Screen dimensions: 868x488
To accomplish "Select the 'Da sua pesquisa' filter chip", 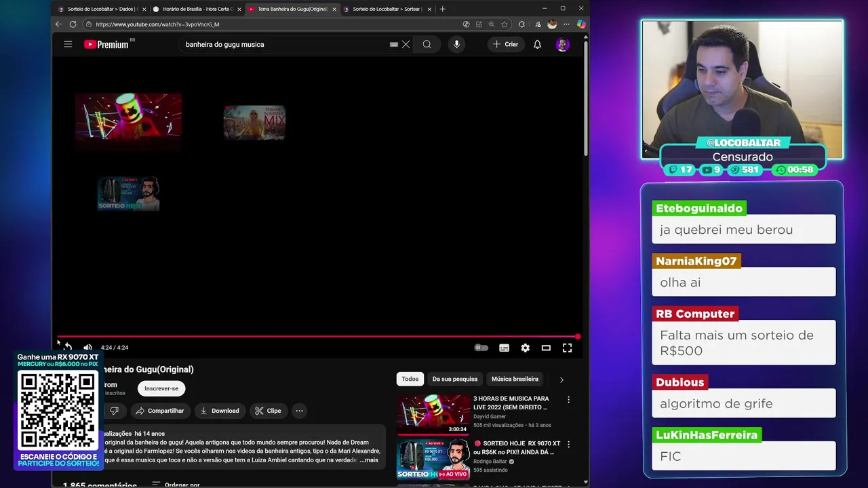I will 455,379.
